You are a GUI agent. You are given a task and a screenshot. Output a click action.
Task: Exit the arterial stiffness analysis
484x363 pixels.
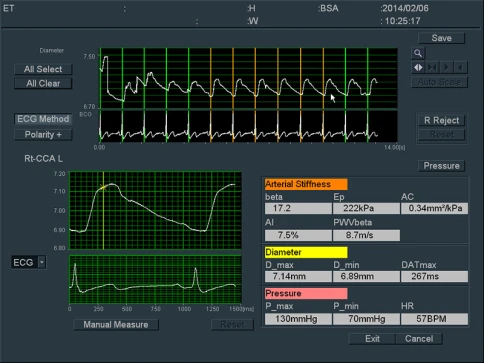pyautogui.click(x=372, y=339)
